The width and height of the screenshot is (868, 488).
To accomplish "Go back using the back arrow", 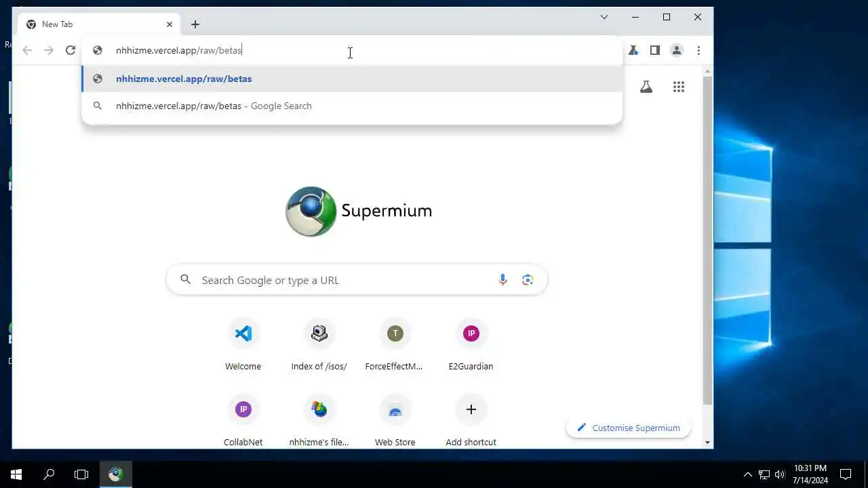I will 27,50.
